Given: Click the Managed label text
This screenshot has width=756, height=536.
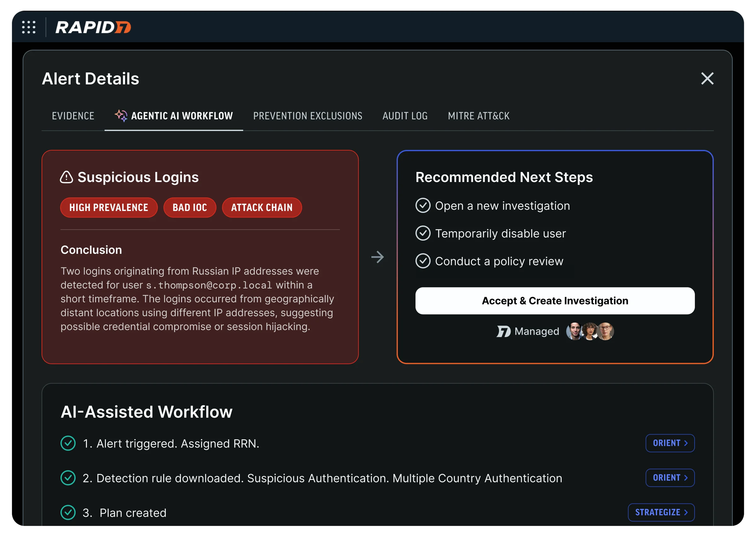Looking at the screenshot, I should coord(537,331).
